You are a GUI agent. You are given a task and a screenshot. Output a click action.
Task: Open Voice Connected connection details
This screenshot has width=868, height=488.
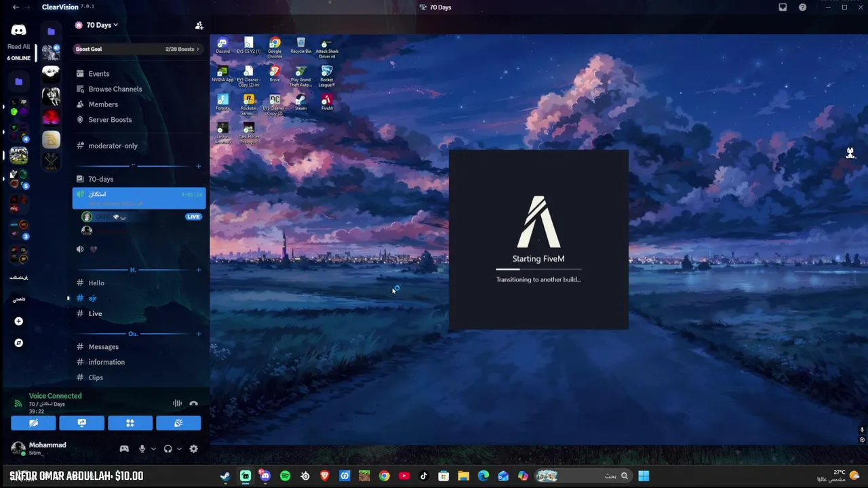tap(55, 396)
